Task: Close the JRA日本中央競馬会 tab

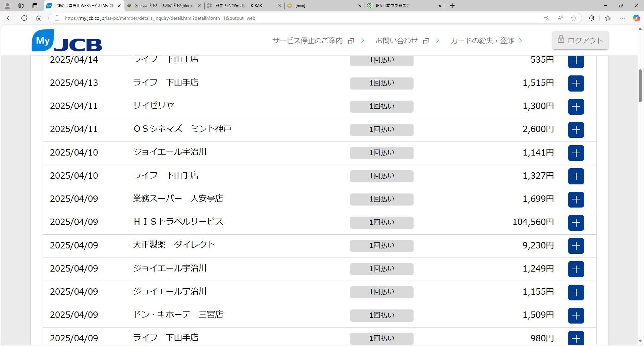Action: click(440, 6)
